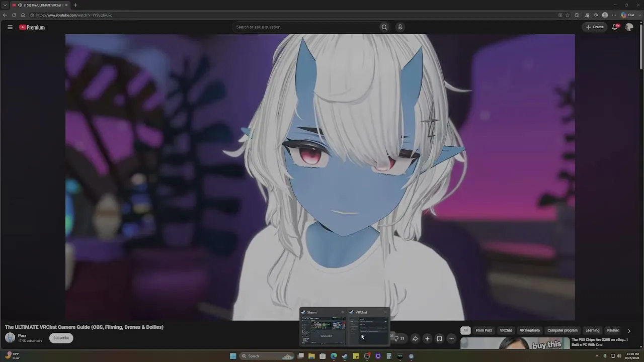This screenshot has height=362, width=644.
Task: Click the video player area
Action: (320, 177)
